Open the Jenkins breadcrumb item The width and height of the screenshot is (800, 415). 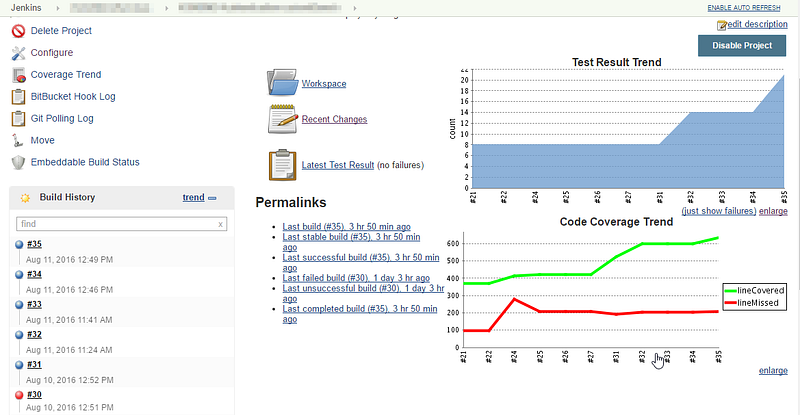pos(26,8)
